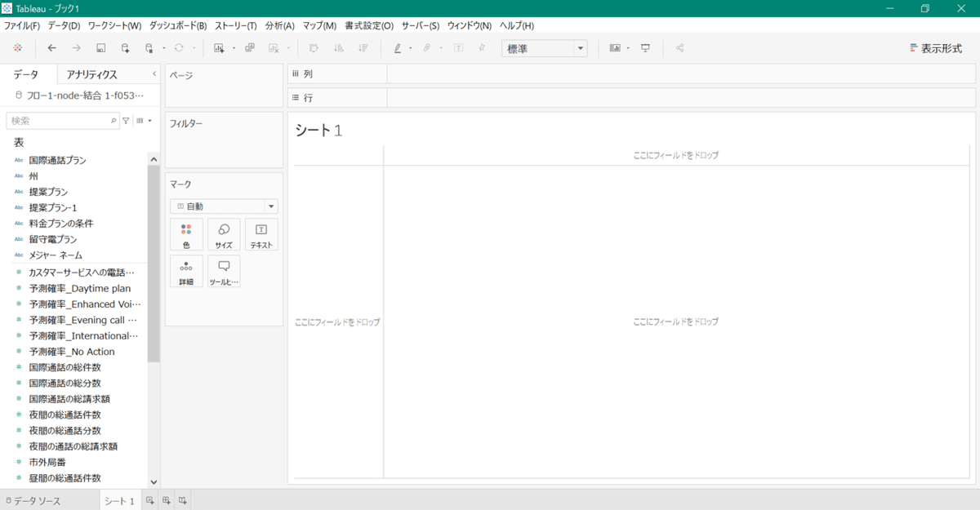The width and height of the screenshot is (980, 510).
Task: Click the Group Members paperclip icon
Action: (x=426, y=48)
